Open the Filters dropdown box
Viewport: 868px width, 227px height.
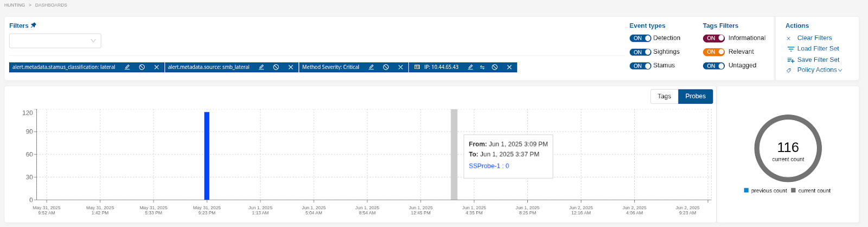tap(55, 41)
